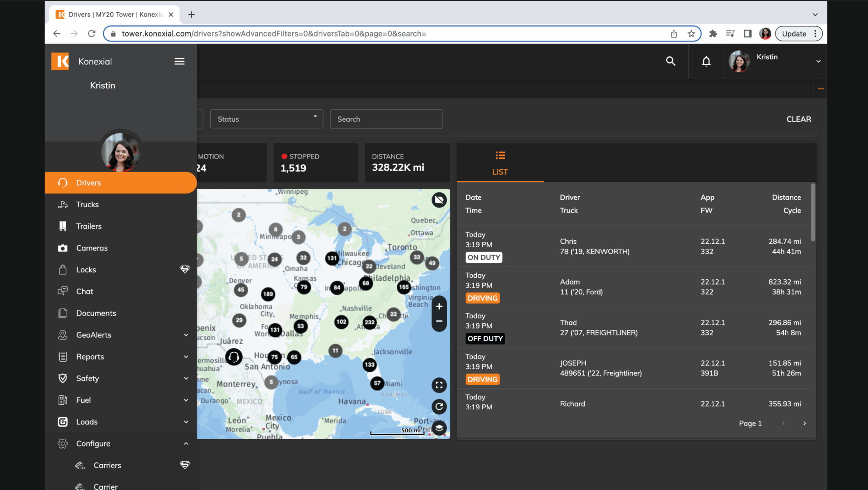This screenshot has height=490, width=868.
Task: Open the Chat panel
Action: 84,291
